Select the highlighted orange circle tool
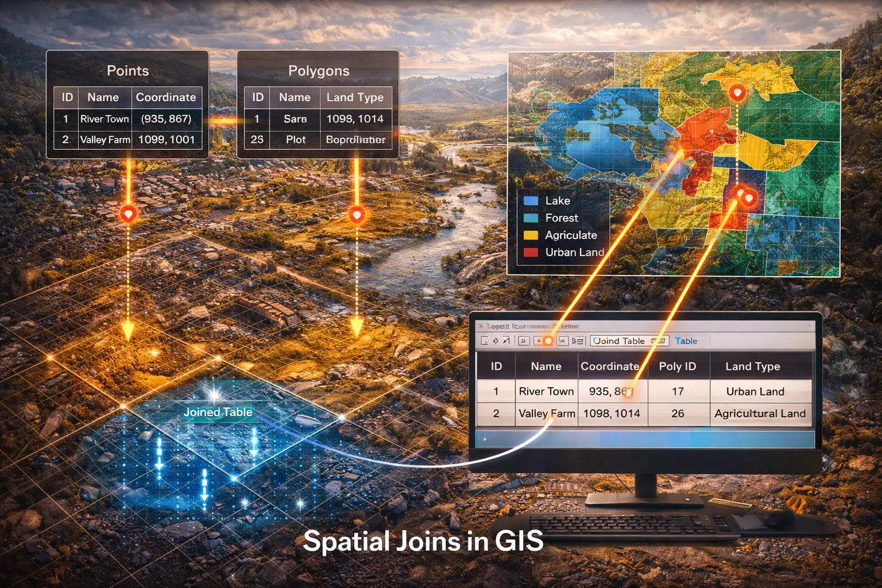This screenshot has width=882, height=588. click(x=548, y=341)
